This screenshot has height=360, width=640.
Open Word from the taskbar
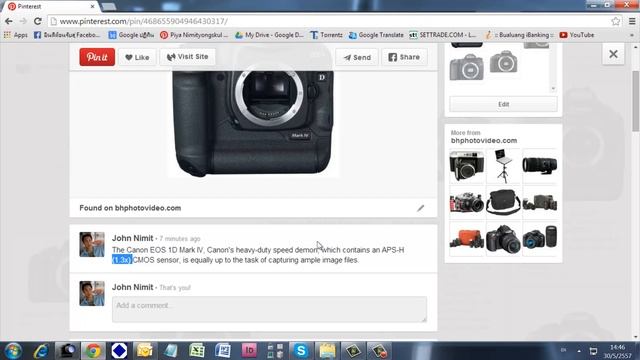coord(223,351)
